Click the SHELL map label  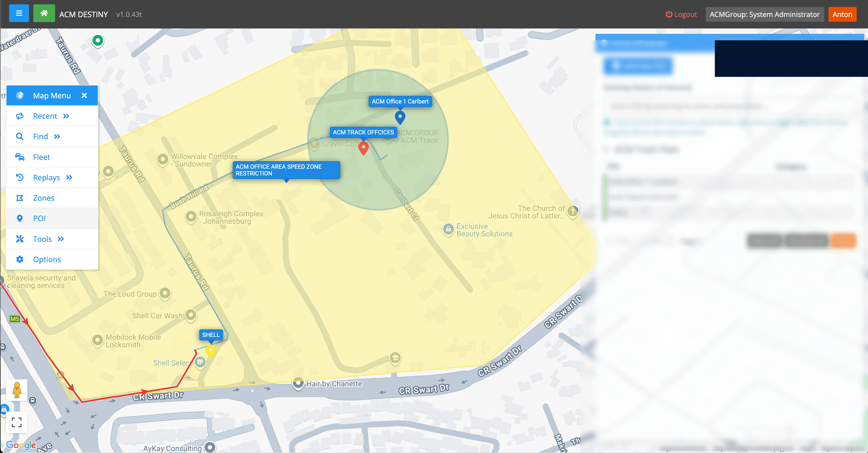(x=211, y=335)
